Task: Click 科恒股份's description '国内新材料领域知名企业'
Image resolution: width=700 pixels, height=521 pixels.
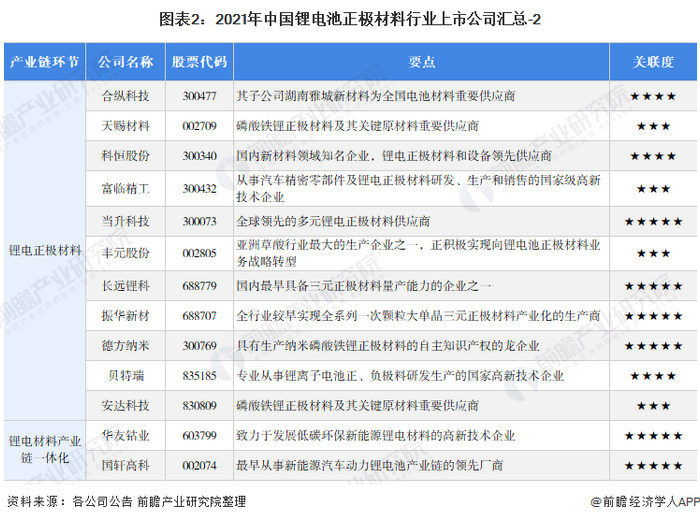Action: [x=394, y=156]
